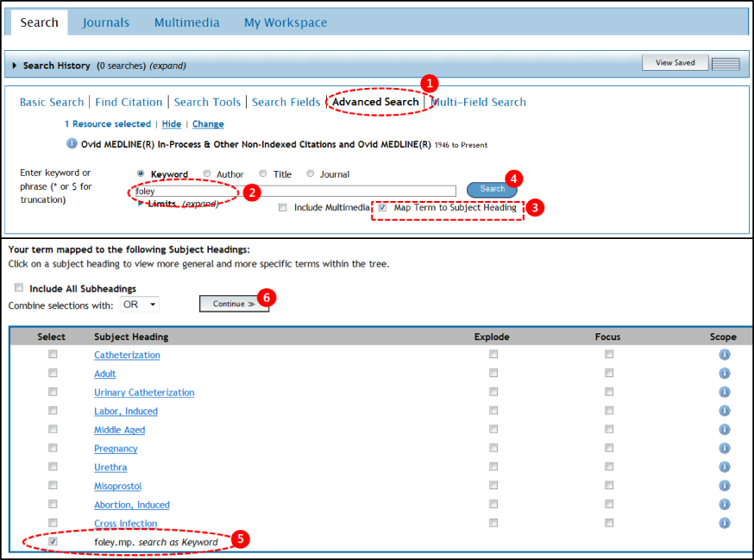Screen dimensions: 754x560
Task: Open scope info icon for Cross Infection
Action: coord(724,523)
